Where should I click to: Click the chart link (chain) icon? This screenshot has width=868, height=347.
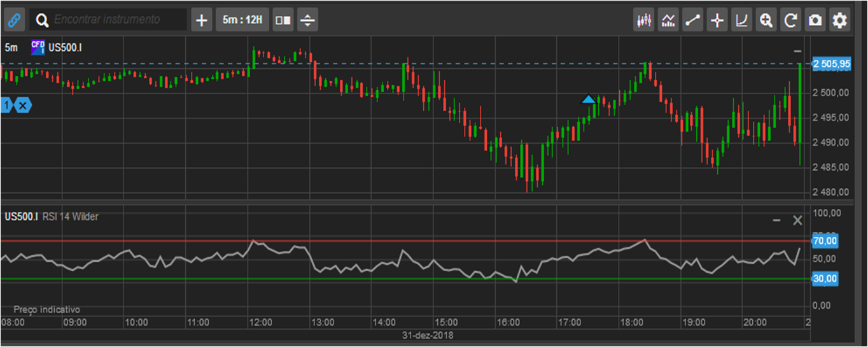[14, 20]
